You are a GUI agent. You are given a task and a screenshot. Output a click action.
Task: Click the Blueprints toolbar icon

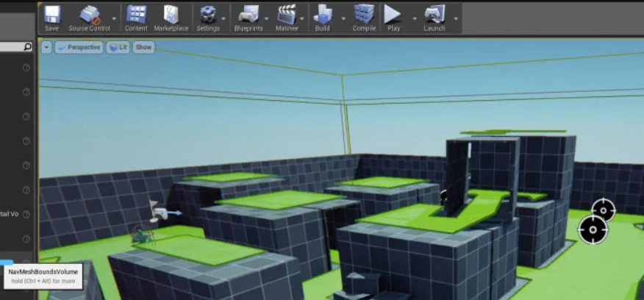pos(248,18)
